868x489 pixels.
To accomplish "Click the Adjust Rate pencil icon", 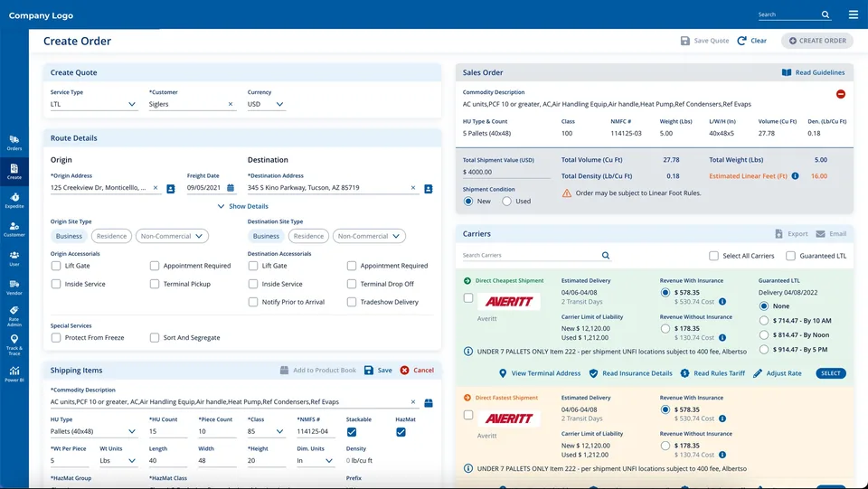I will pyautogui.click(x=758, y=373).
